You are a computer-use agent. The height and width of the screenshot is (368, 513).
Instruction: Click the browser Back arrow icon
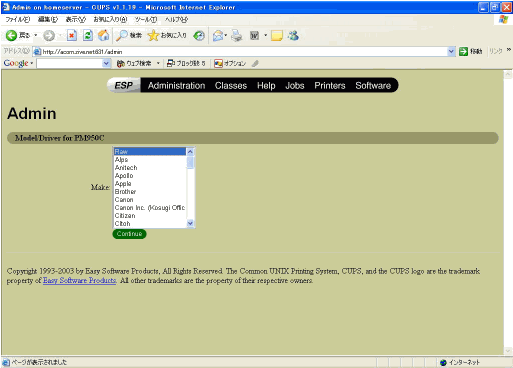11,35
